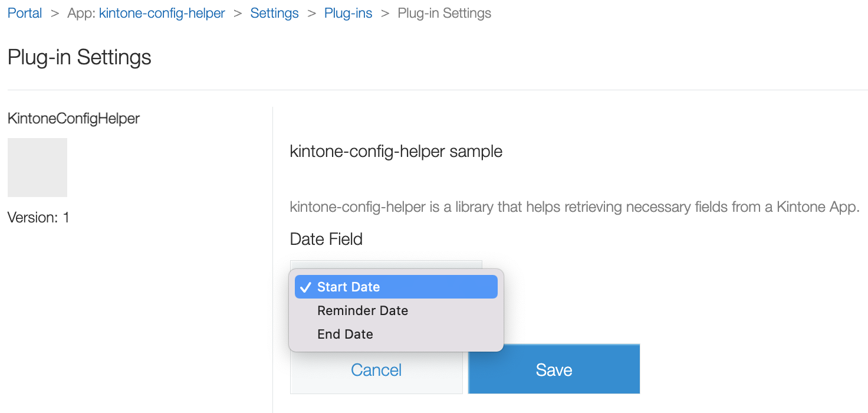Click the KintoneConfigHelper plugin name

coord(73,118)
